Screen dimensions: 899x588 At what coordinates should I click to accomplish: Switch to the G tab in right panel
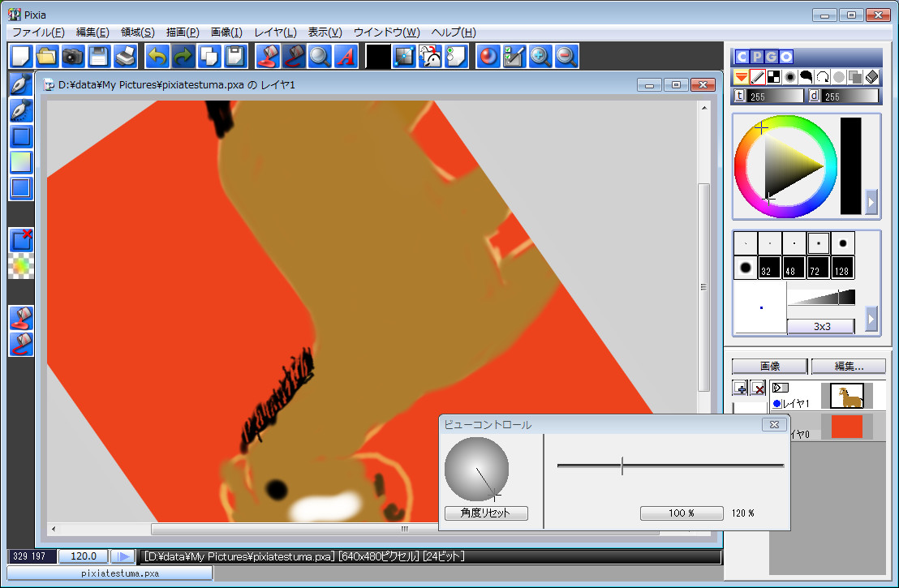[x=771, y=57]
